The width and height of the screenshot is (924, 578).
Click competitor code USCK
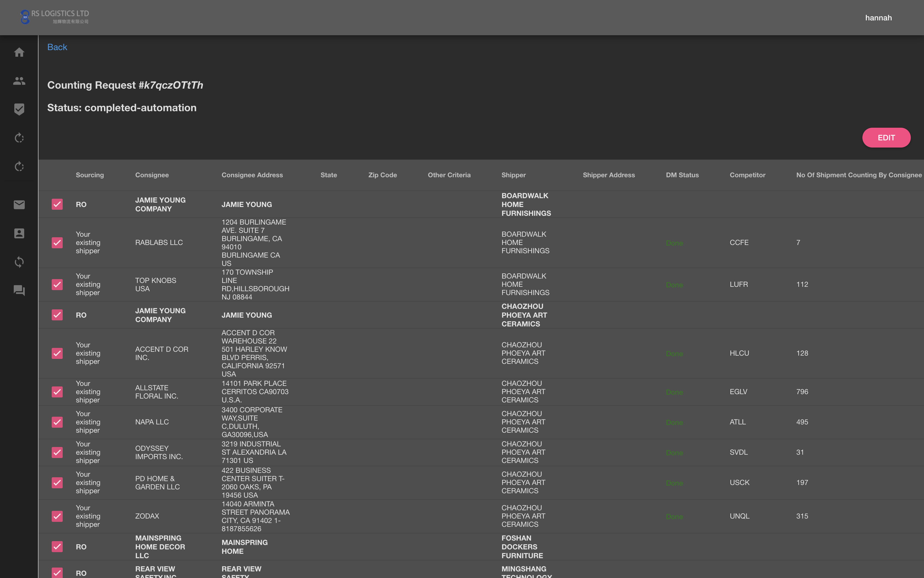point(739,482)
